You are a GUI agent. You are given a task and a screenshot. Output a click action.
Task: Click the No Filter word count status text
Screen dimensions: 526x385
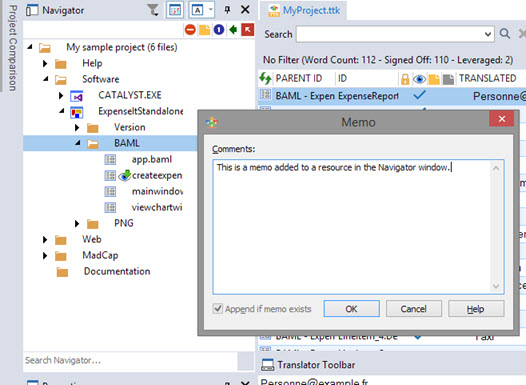coord(388,60)
